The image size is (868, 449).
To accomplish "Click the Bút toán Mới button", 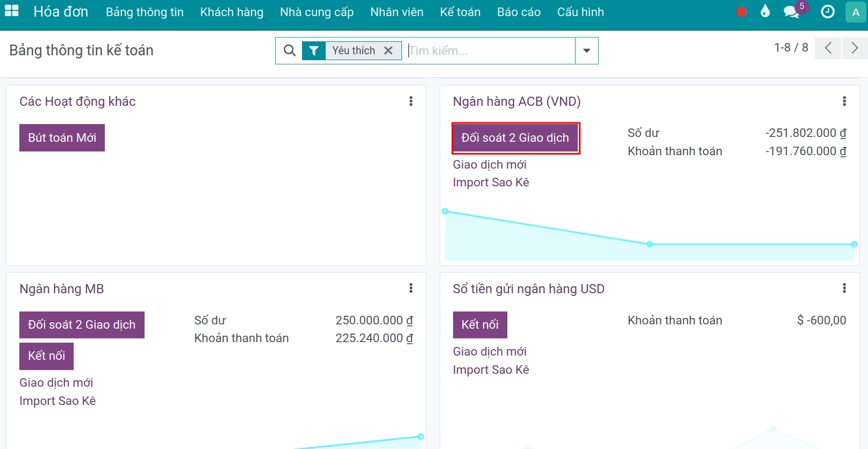I will pos(62,138).
